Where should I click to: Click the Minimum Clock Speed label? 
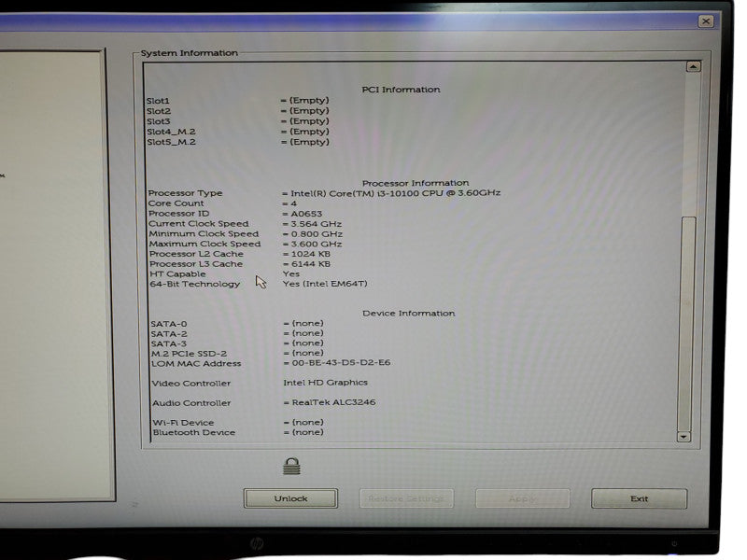point(204,234)
